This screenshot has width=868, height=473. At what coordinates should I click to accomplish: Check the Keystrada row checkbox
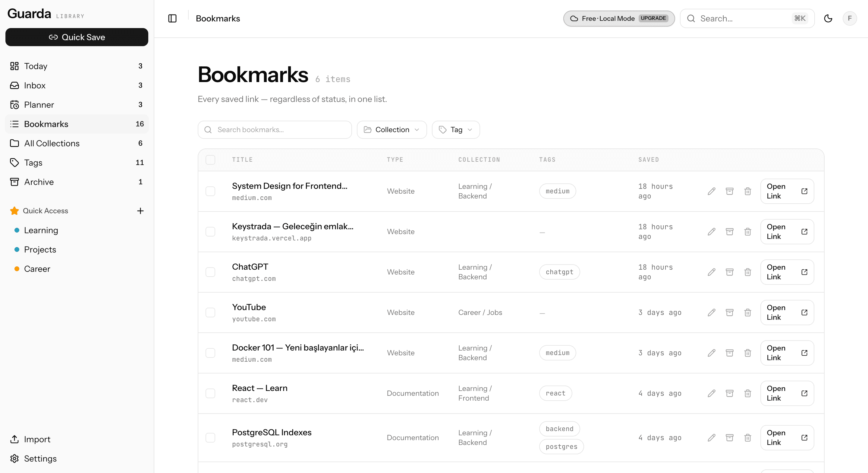[210, 232]
